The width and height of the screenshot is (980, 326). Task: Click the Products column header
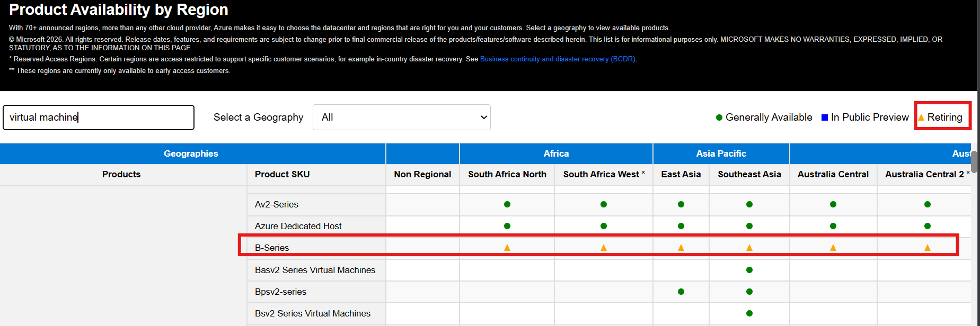pos(123,175)
